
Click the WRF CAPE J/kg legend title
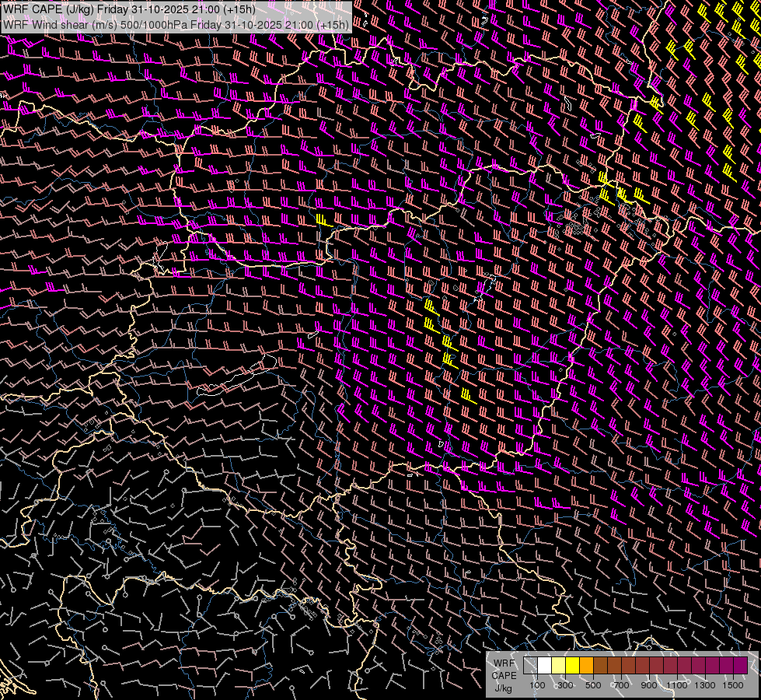(x=503, y=675)
